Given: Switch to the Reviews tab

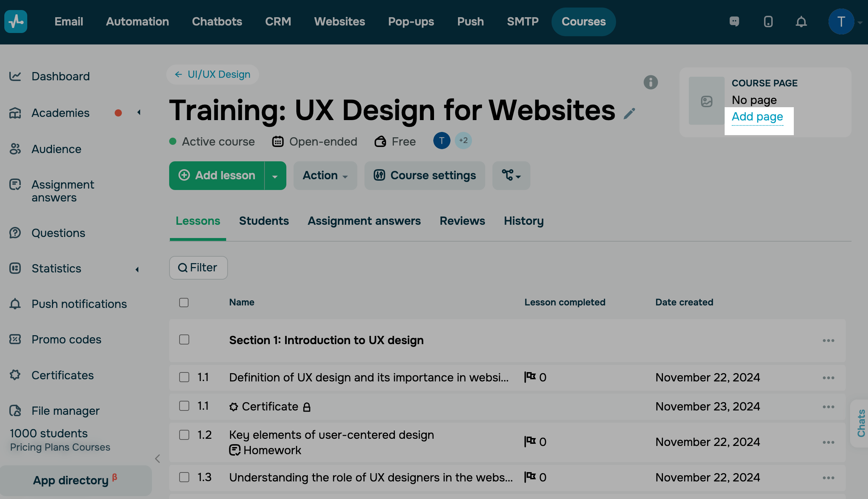Looking at the screenshot, I should pos(462,221).
